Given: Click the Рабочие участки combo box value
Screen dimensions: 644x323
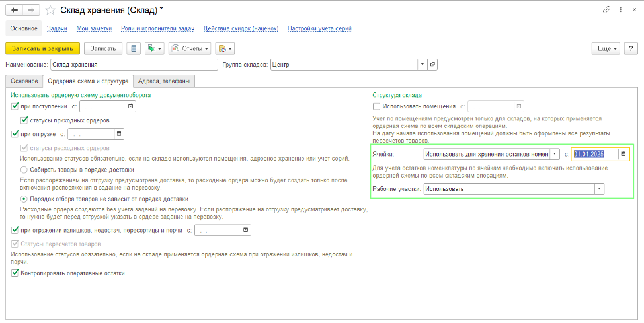Looking at the screenshot, I should tap(509, 189).
